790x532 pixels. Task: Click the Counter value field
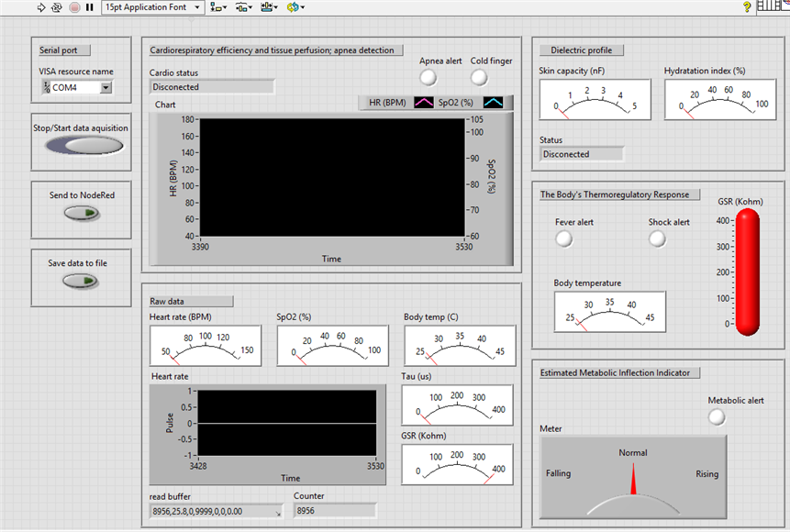[335, 510]
